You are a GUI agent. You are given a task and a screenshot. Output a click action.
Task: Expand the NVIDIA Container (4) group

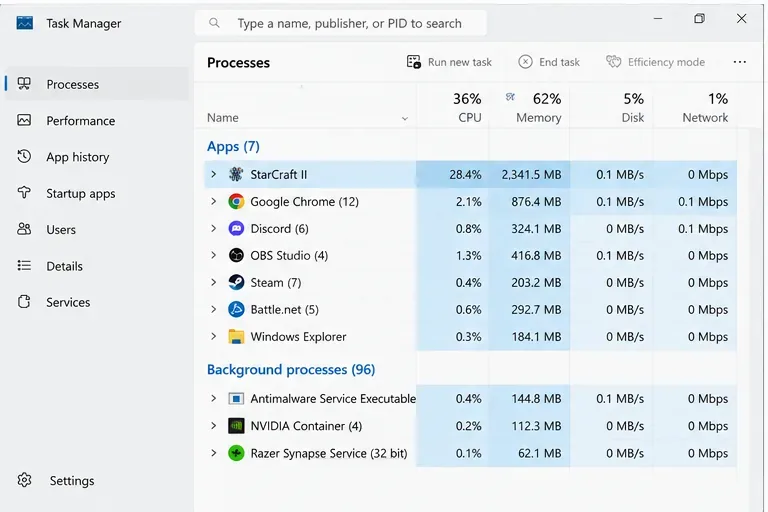point(214,426)
